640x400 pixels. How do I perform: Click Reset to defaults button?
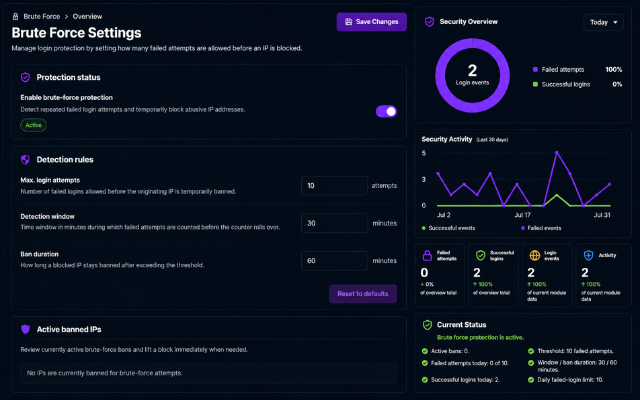363,293
